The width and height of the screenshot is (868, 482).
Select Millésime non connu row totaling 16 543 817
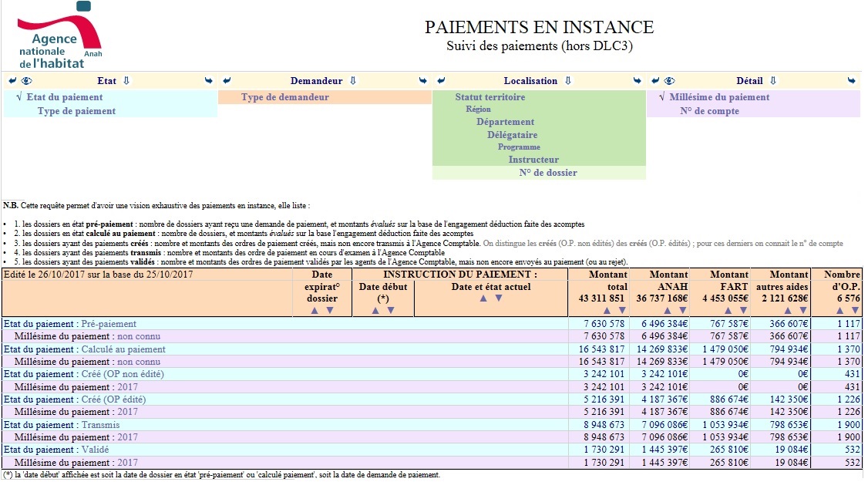[431, 362]
